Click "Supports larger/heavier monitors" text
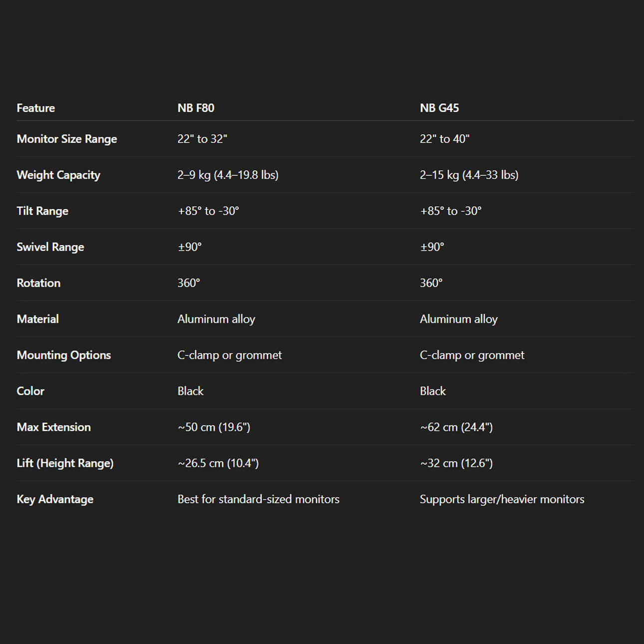644x644 pixels. point(502,499)
